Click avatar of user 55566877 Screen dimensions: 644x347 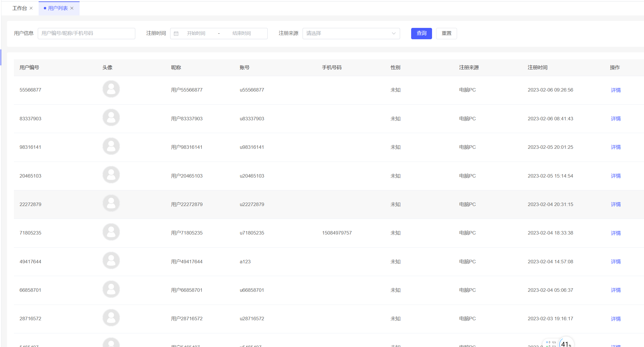111,89
